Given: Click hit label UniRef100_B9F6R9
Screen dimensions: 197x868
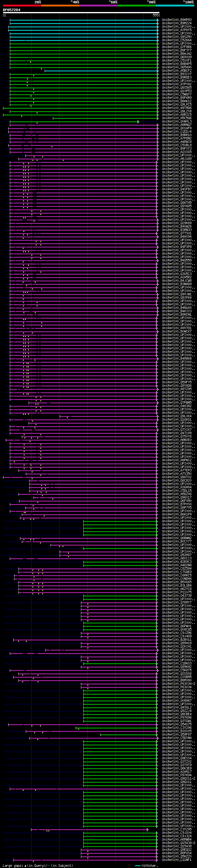Looking at the screenshot, I should [x=176, y=98].
